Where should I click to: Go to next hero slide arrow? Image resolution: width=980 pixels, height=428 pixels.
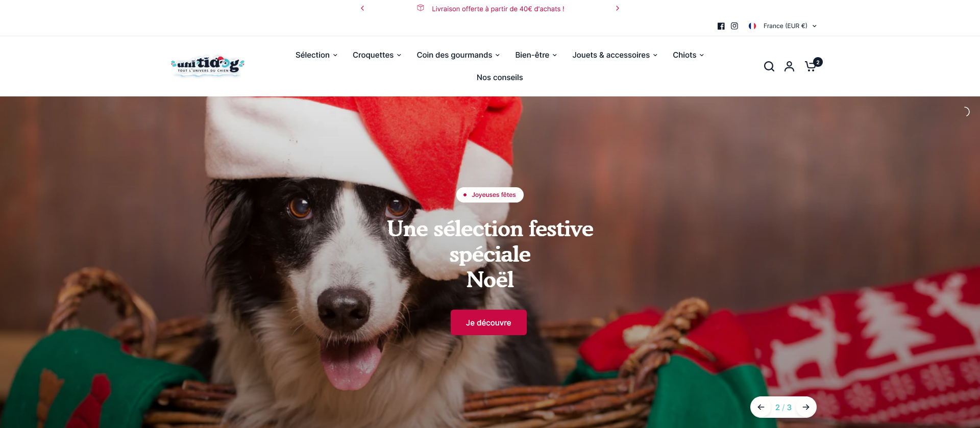coord(806,407)
